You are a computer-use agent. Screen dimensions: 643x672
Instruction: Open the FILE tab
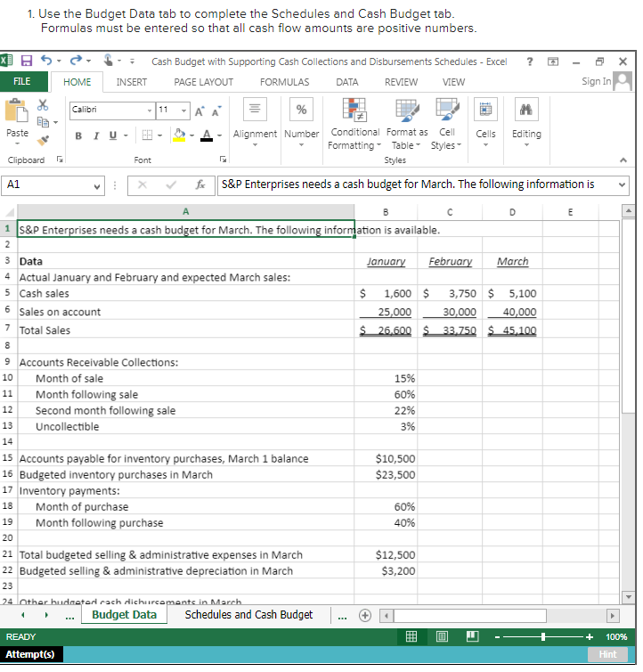[x=22, y=81]
